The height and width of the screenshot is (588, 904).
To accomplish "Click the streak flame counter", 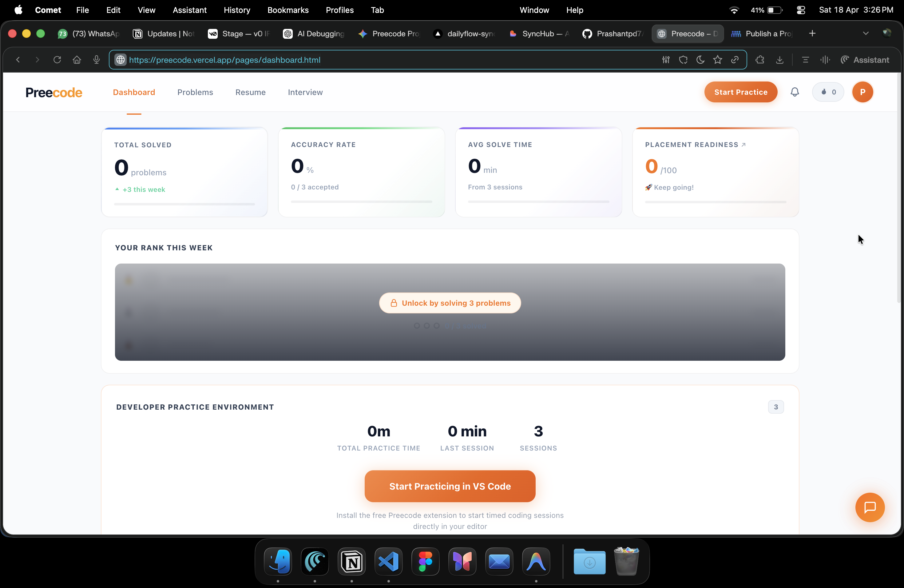I will 828,92.
